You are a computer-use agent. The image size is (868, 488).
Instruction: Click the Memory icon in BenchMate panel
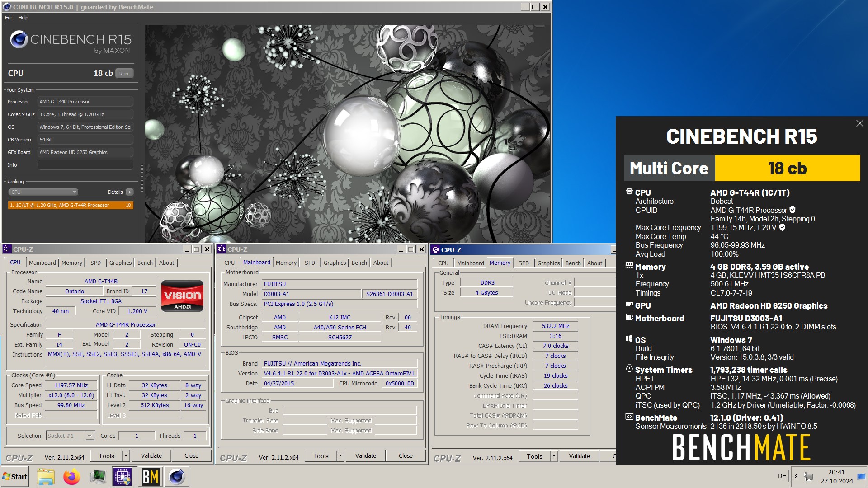click(x=629, y=266)
